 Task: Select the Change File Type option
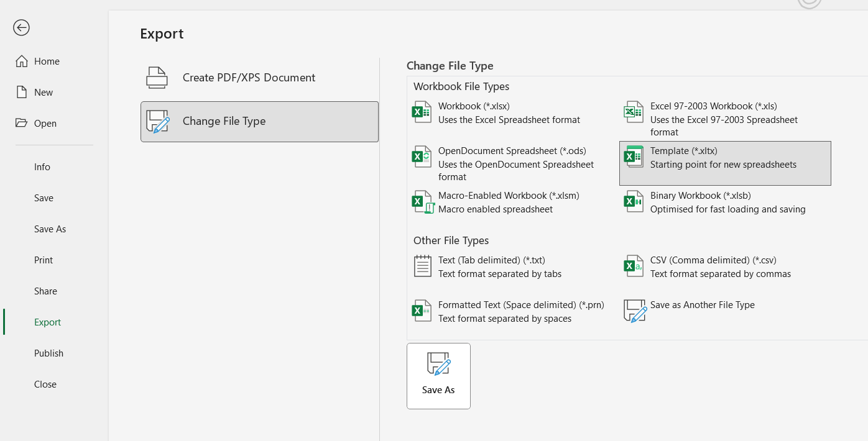tap(259, 122)
